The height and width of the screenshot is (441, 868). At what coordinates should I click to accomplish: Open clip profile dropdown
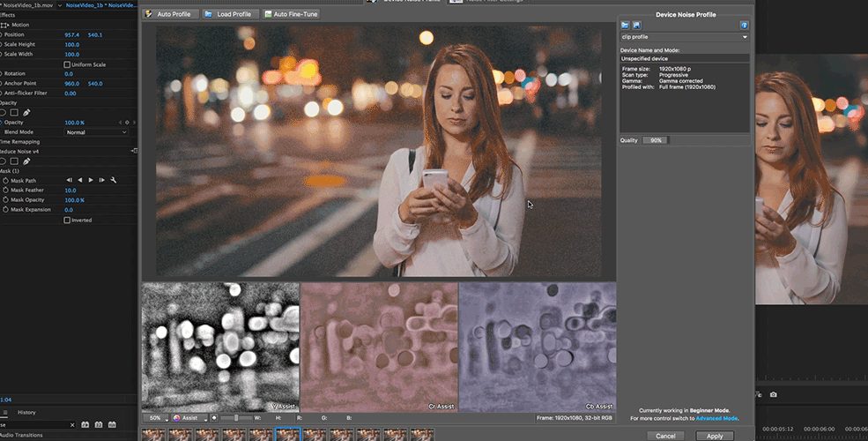pos(685,37)
